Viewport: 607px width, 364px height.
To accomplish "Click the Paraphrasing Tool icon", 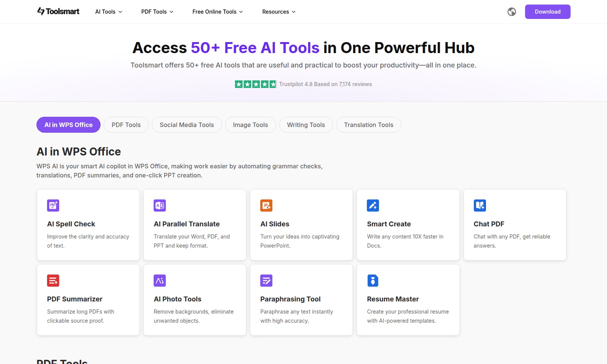I will pos(266,281).
